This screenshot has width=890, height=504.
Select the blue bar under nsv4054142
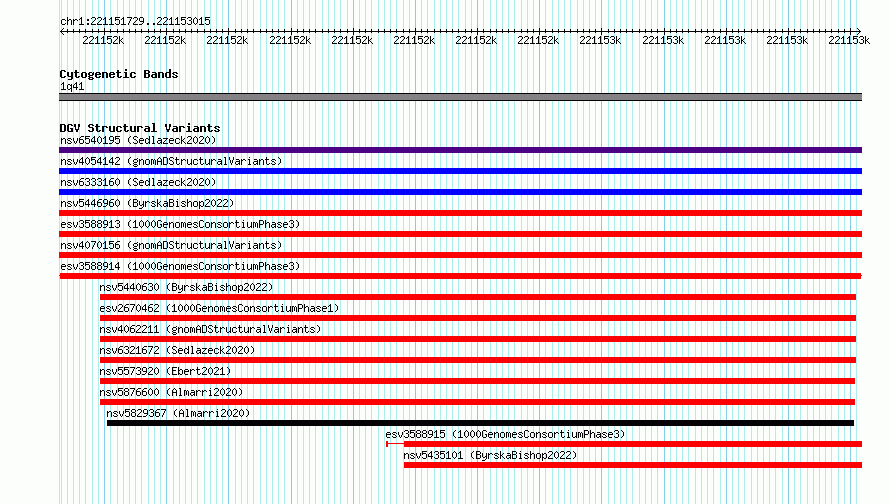tap(460, 171)
